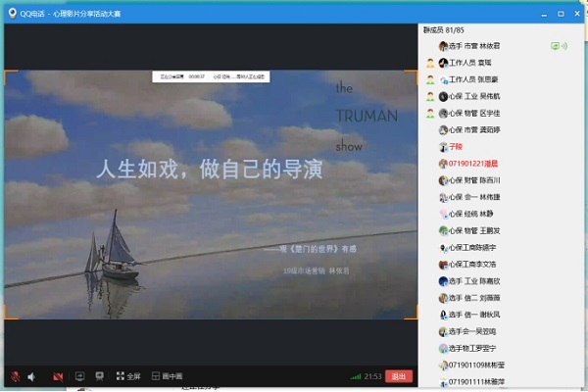
Task: Click the 群成员 81/85 header
Action: pos(444,30)
